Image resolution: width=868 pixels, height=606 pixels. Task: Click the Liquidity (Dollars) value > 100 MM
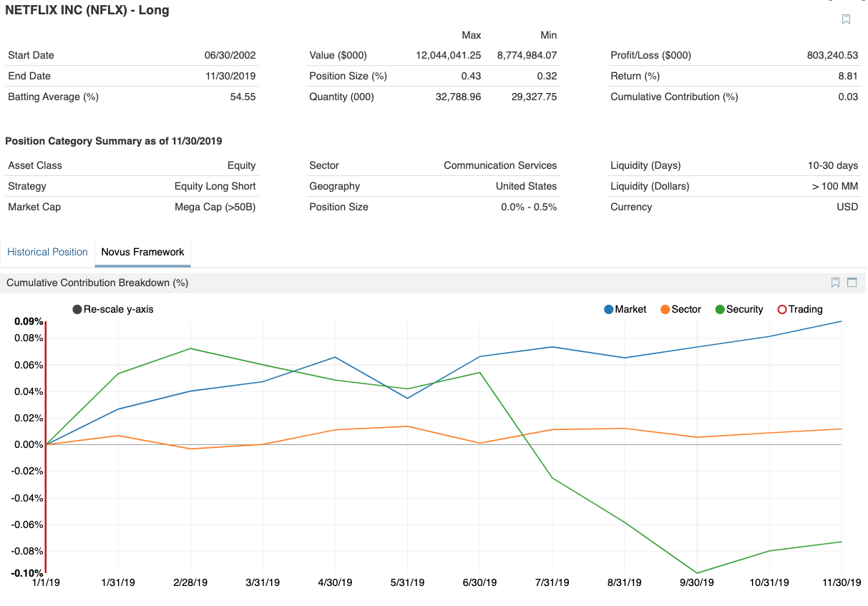pos(835,186)
